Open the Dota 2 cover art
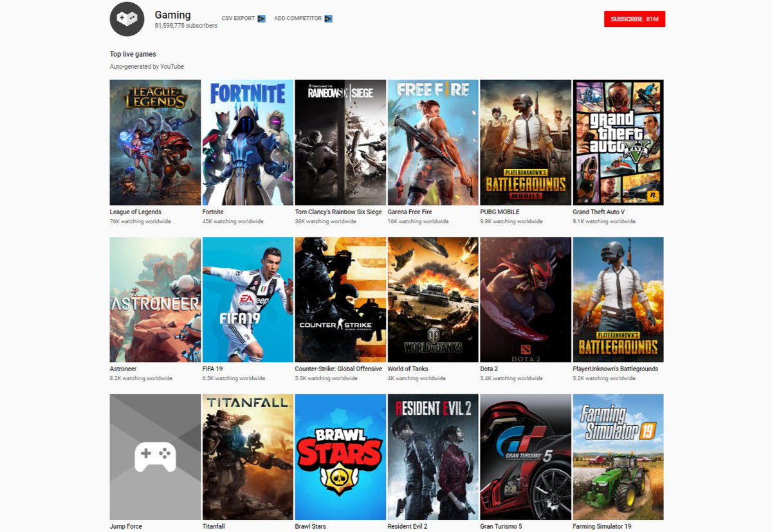 [x=526, y=300]
